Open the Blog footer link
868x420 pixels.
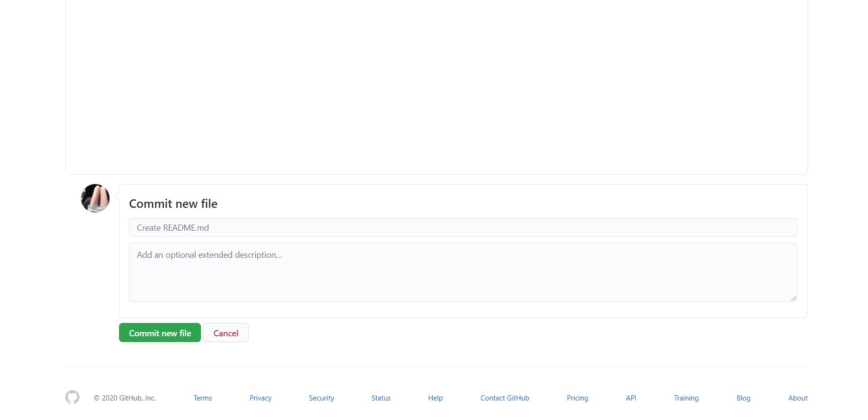743,398
